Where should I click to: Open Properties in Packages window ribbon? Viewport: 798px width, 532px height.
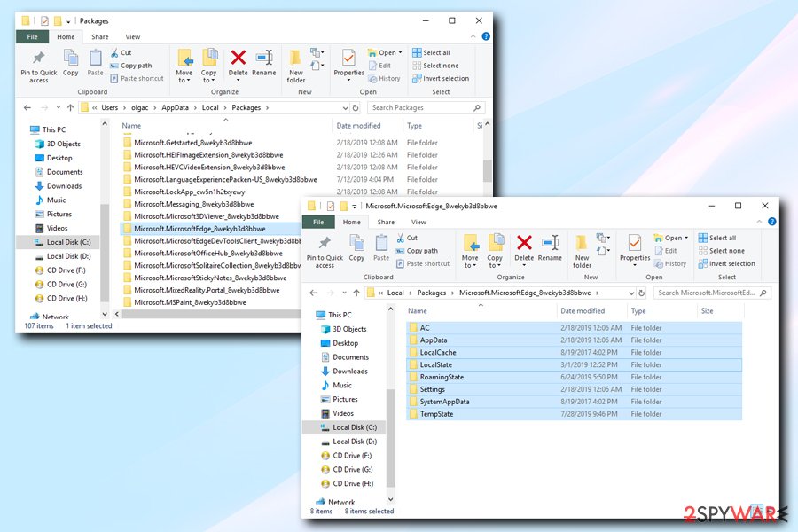coord(348,66)
